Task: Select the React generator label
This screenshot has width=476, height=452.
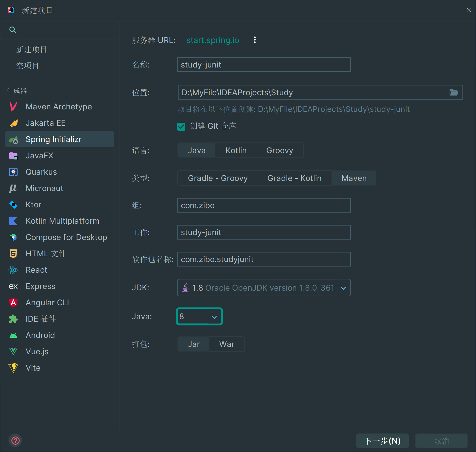Action: pyautogui.click(x=36, y=270)
